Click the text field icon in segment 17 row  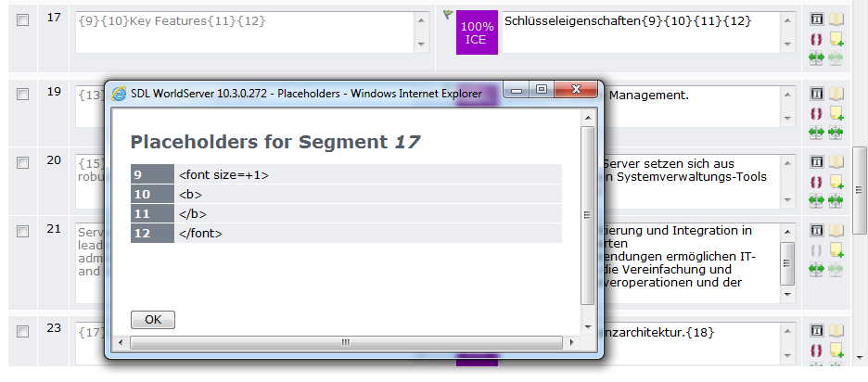click(817, 19)
